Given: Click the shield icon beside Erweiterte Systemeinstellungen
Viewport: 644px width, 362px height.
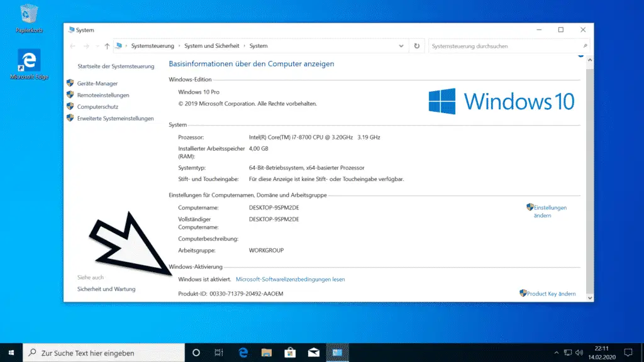Looking at the screenshot, I should click(x=70, y=118).
